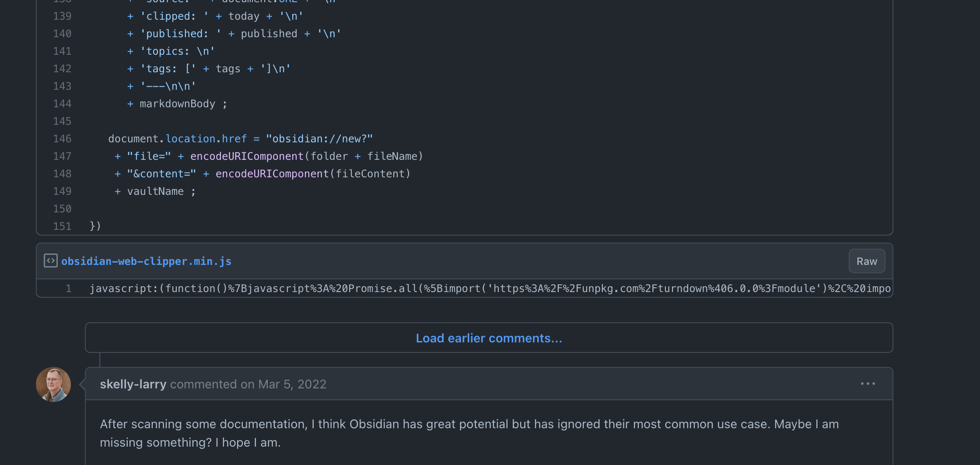Screen dimensions: 980x465
Task: Click line number 139 in the code
Action: click(62, 16)
